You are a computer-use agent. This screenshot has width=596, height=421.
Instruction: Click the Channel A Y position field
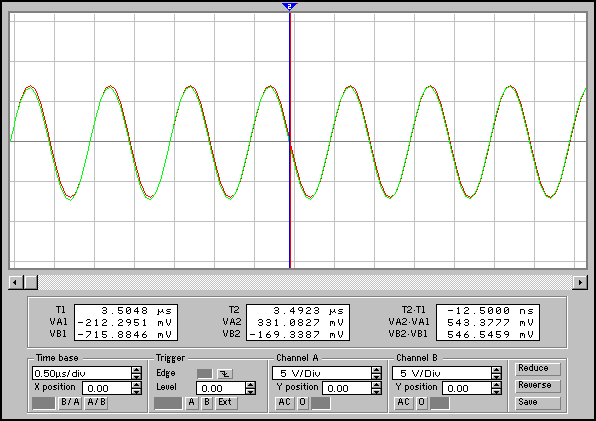[347, 388]
